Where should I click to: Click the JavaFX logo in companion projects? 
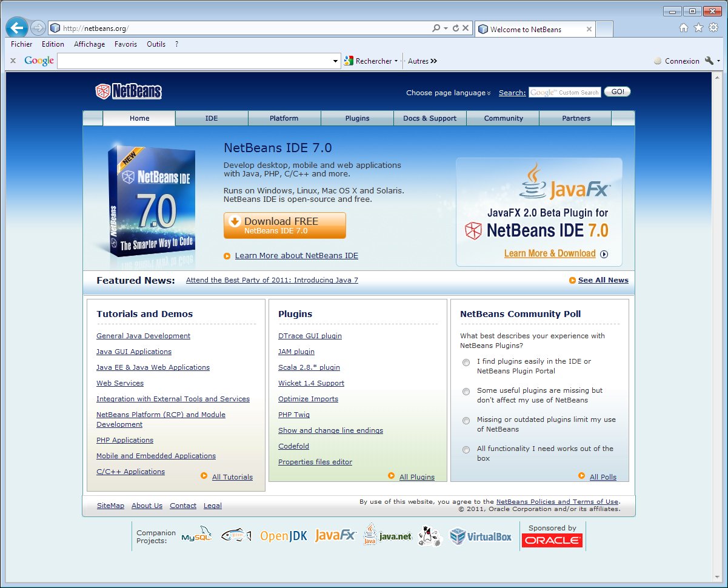click(335, 535)
